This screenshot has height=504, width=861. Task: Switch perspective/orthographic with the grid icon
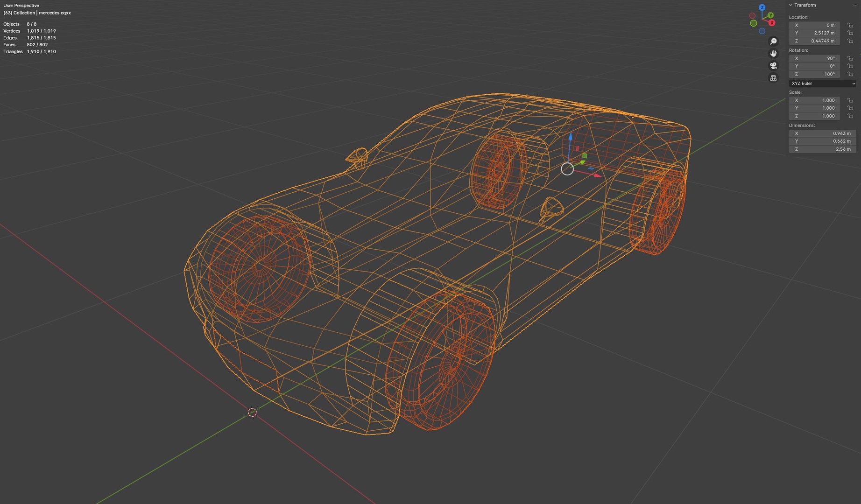[x=773, y=78]
